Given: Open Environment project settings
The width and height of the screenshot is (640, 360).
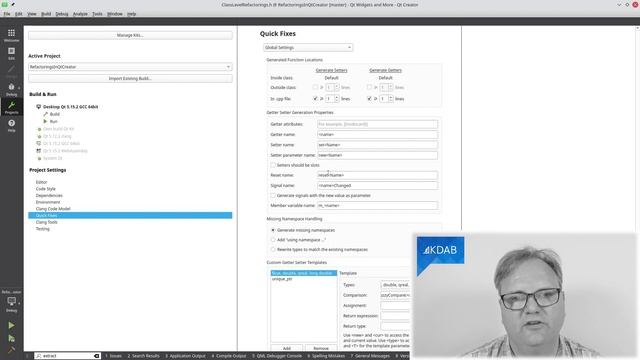Looking at the screenshot, I should click(x=48, y=202).
